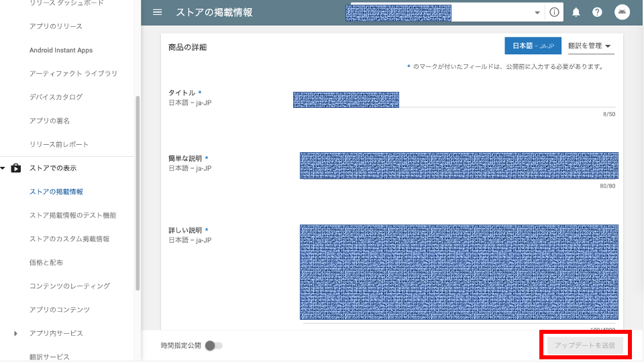Collapse the ストアでの表示 section arrow
This screenshot has height=362, width=644.
[x=3, y=168]
